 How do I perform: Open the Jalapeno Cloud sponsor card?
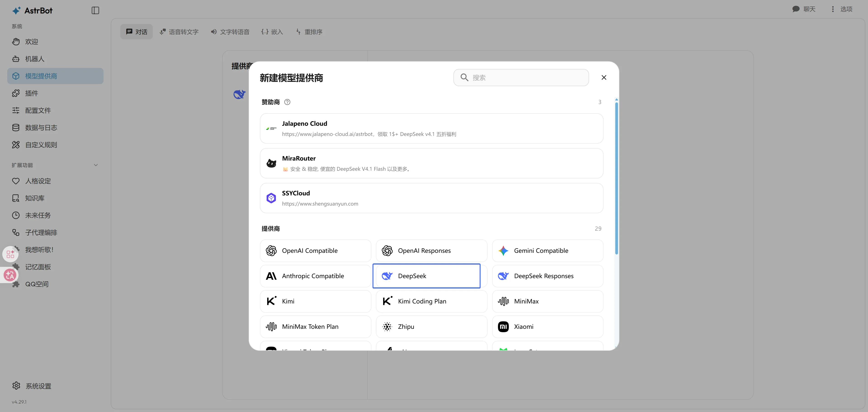(x=431, y=128)
